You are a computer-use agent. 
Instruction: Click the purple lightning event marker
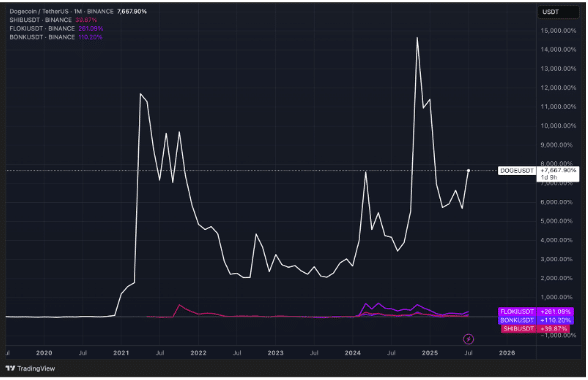[x=468, y=339]
